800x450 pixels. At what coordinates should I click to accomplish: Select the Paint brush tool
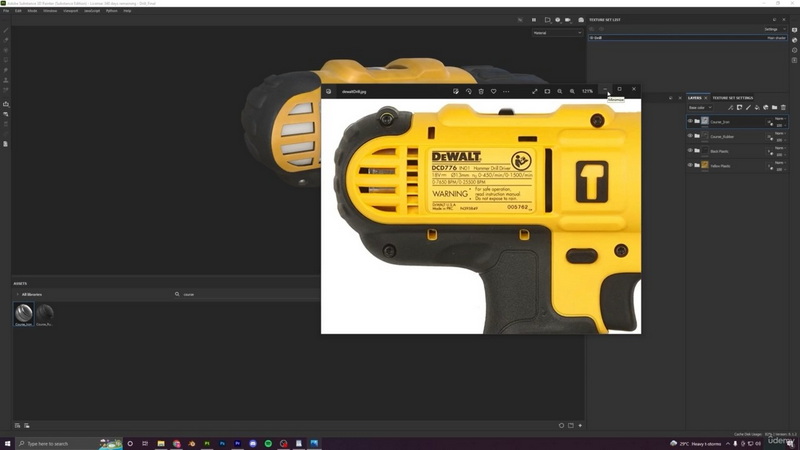(x=6, y=30)
